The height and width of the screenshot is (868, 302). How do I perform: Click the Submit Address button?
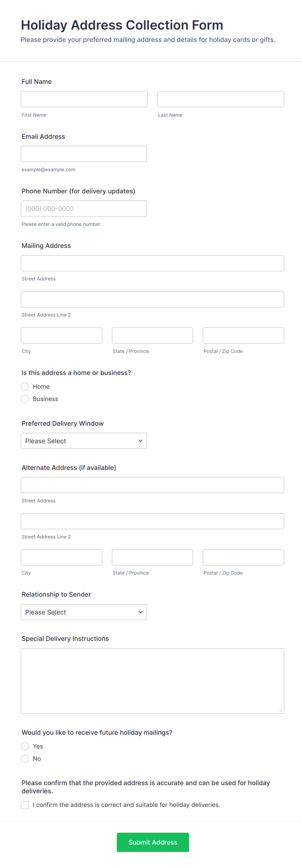coord(153,842)
